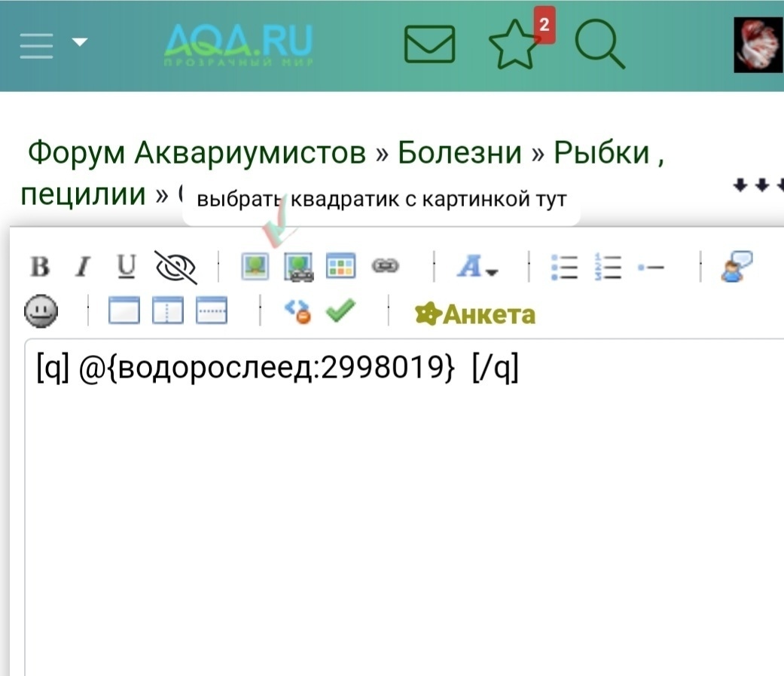The image size is (784, 676).
Task: Open the hamburger menu
Action: pos(36,45)
